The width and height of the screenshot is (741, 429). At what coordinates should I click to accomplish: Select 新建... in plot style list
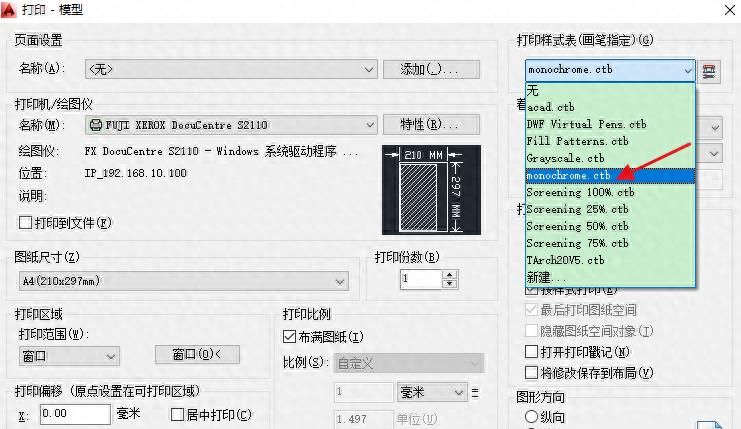pos(610,277)
